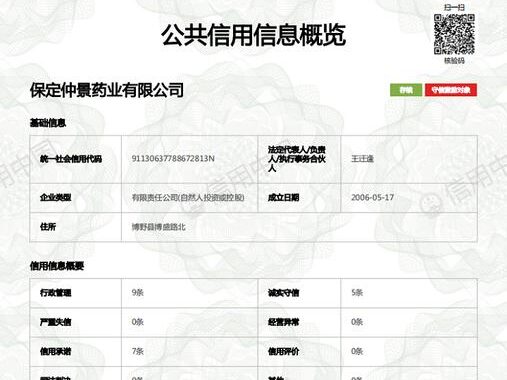The image size is (507, 380).
Task: Click the red 守信激励对象 badge
Action: [x=451, y=90]
